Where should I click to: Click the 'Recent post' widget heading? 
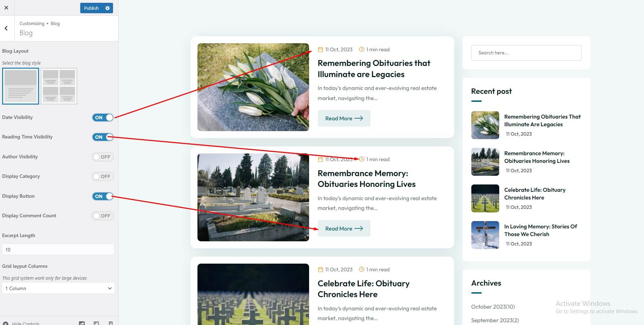tap(492, 91)
